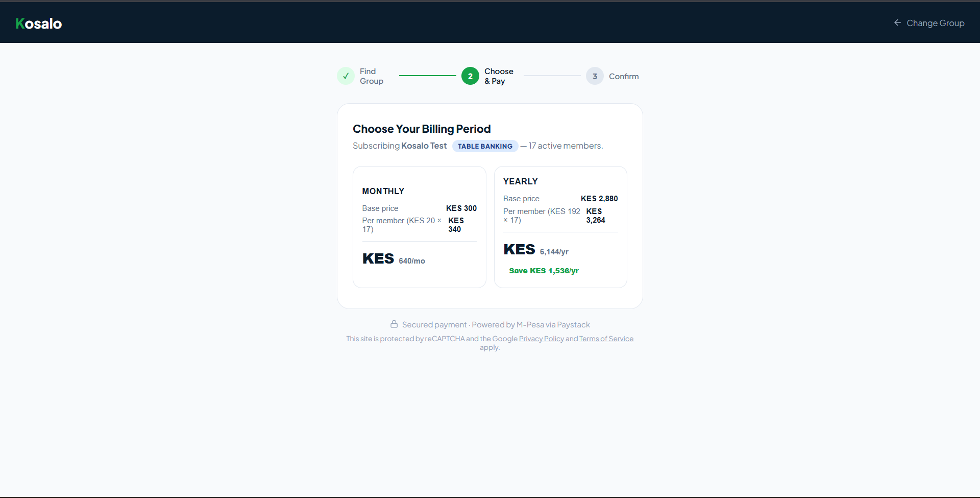The image size is (980, 498).
Task: Click Per member (KES 20 × 17) label
Action: click(402, 225)
